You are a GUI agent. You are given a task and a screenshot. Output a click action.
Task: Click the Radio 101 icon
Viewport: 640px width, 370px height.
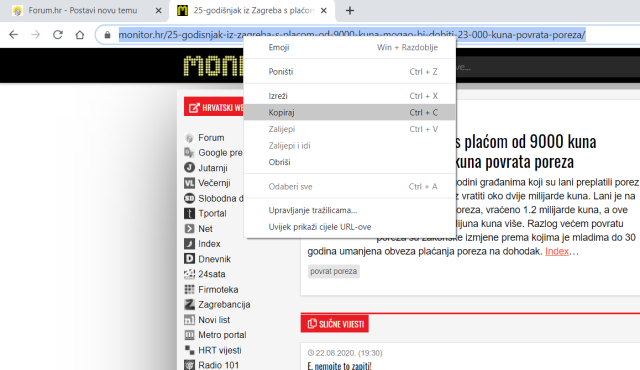(x=189, y=365)
